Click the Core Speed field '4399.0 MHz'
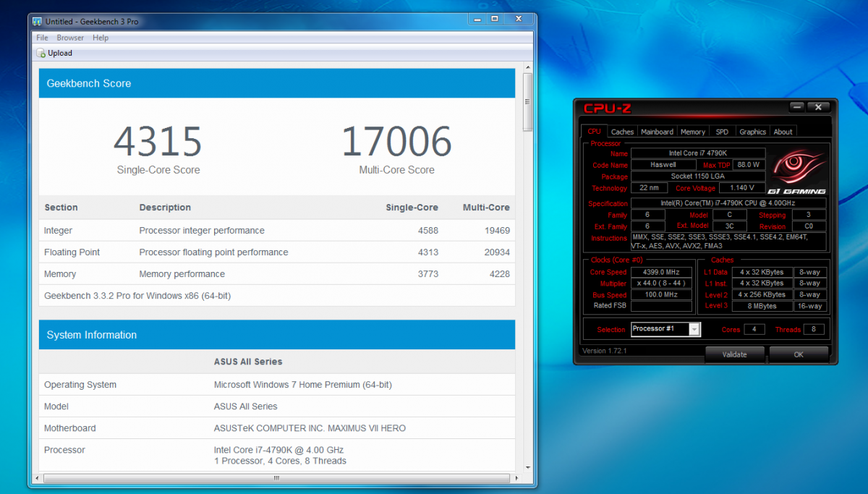The width and height of the screenshot is (868, 494). tap(661, 272)
